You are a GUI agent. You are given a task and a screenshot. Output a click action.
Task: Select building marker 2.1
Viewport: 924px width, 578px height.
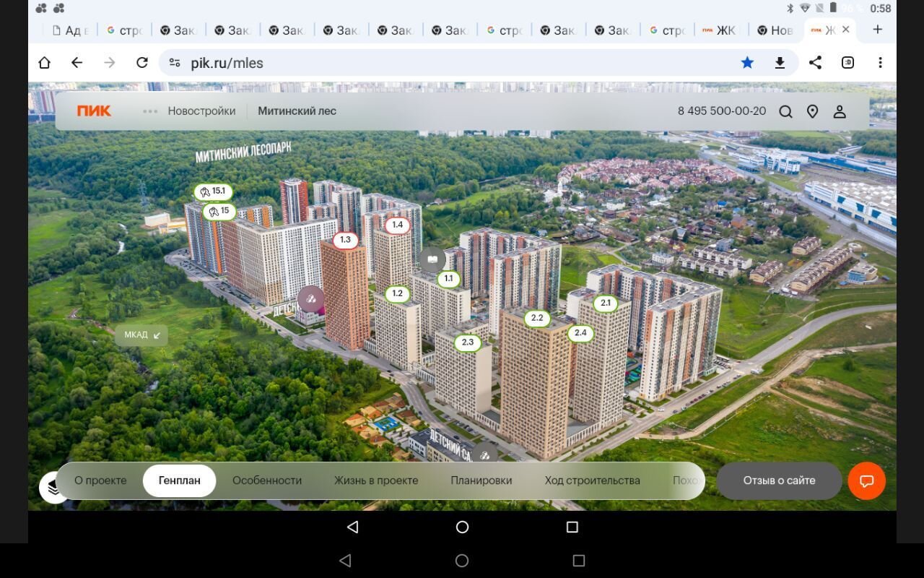coord(605,303)
